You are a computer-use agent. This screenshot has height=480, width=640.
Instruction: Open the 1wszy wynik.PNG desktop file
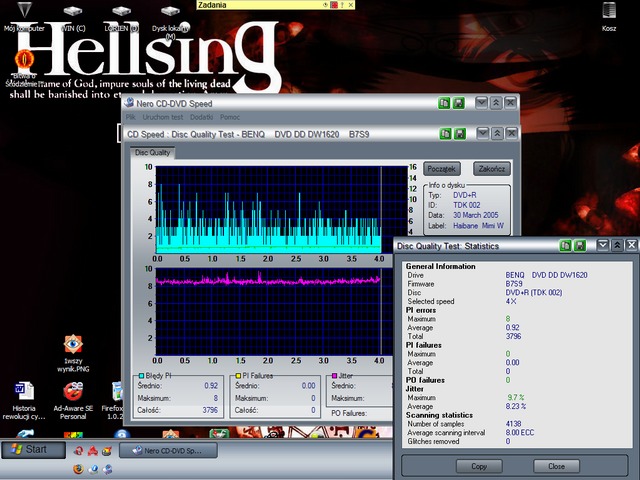tap(73, 353)
